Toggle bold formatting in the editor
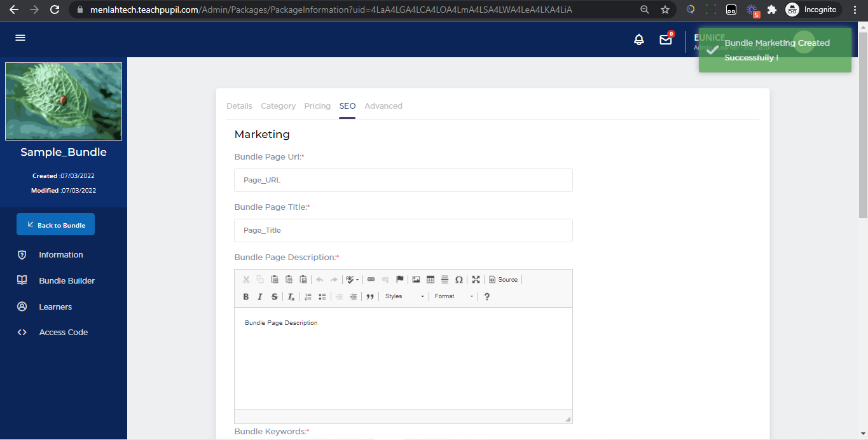This screenshot has height=440, width=868. click(246, 297)
